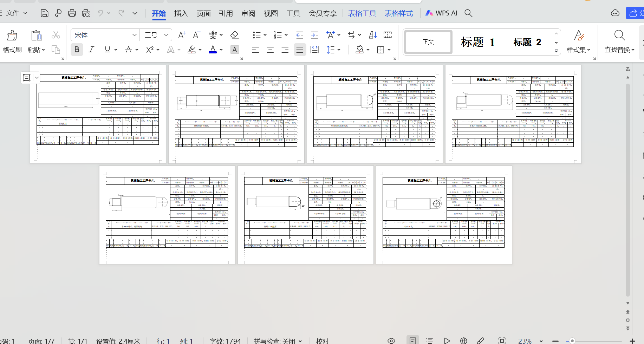
Task: Click the Redo arrow icon
Action: tap(121, 13)
